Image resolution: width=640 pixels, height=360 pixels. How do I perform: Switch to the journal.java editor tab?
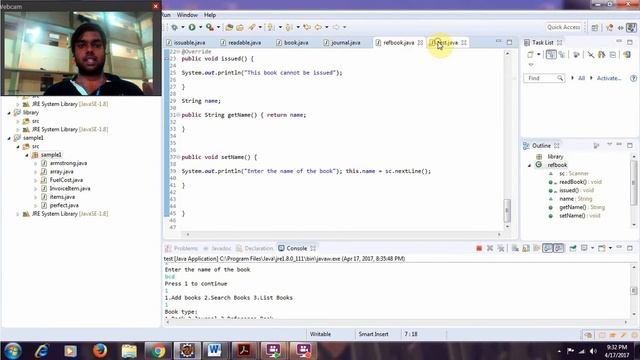(345, 42)
